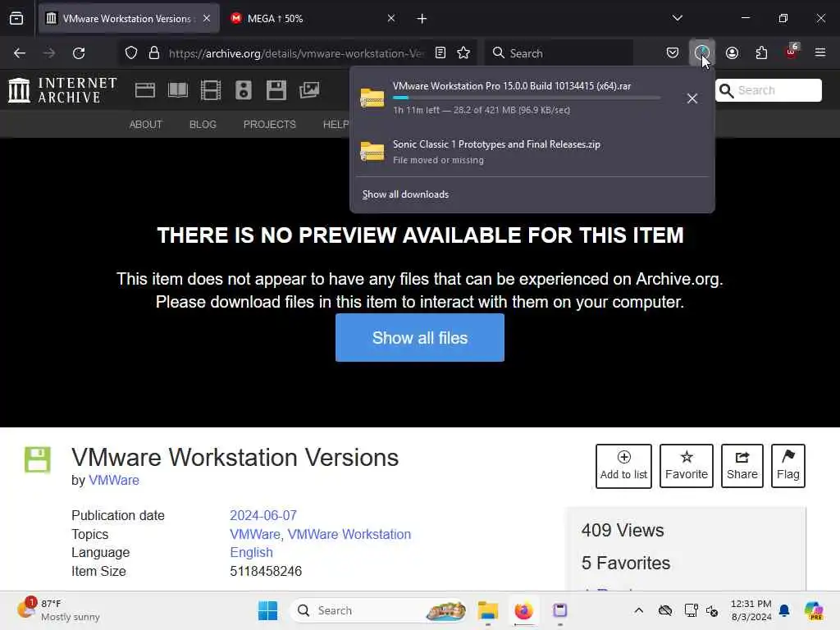
Task: Open the VMWare author link
Action: pyautogui.click(x=114, y=481)
